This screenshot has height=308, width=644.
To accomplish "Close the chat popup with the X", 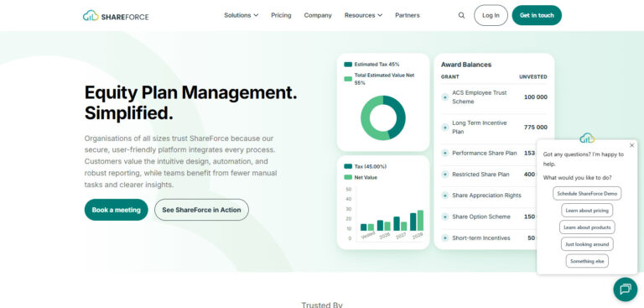I will click(631, 145).
